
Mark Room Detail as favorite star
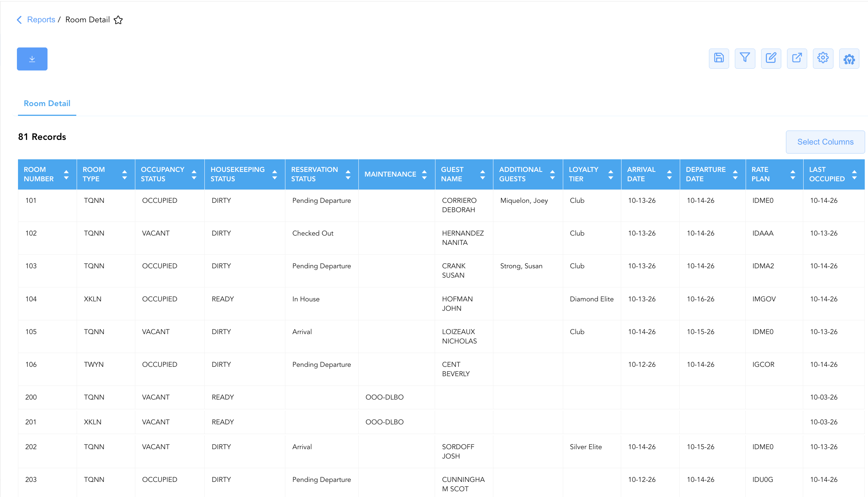[118, 20]
